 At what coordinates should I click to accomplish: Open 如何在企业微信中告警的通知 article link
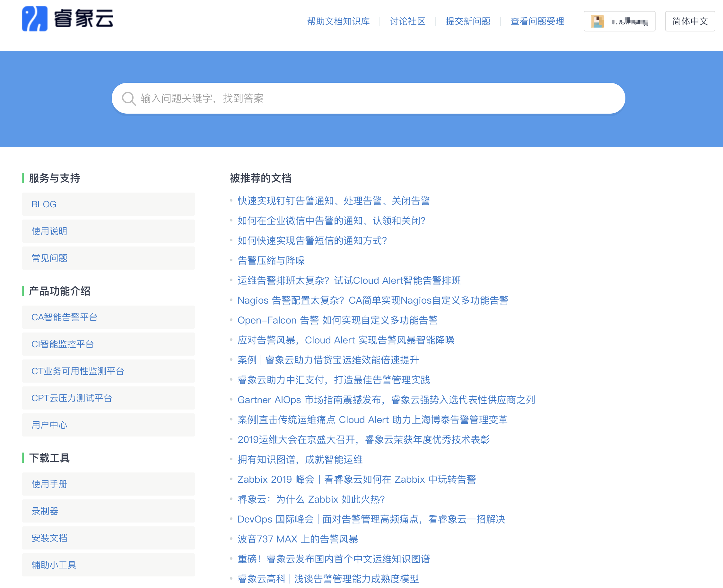(331, 221)
